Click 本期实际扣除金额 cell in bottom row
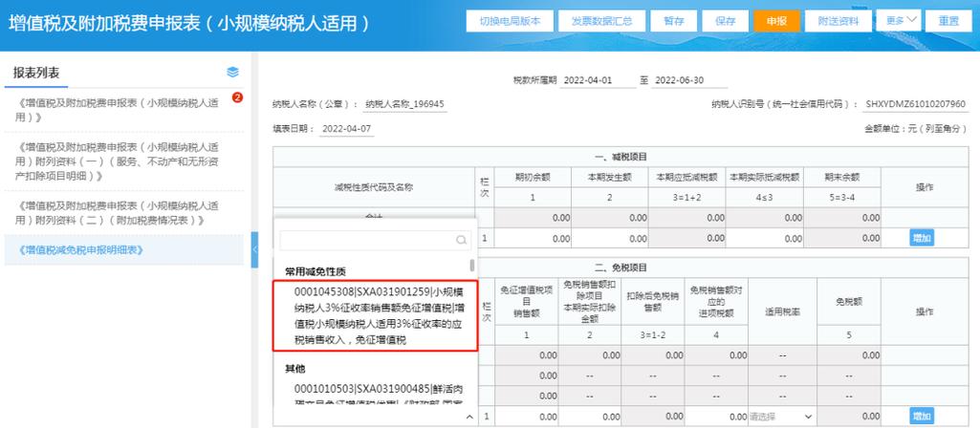The width and height of the screenshot is (980, 428). pyautogui.click(x=589, y=417)
